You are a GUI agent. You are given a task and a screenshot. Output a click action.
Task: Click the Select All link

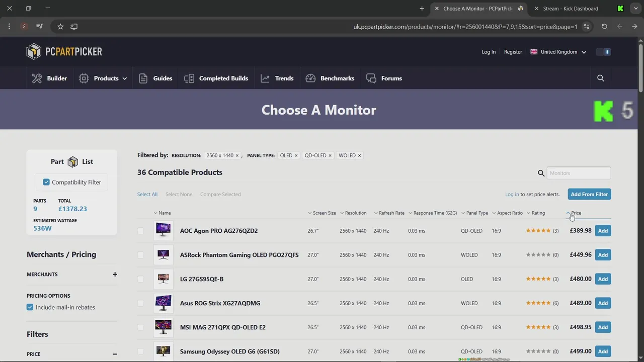(147, 194)
